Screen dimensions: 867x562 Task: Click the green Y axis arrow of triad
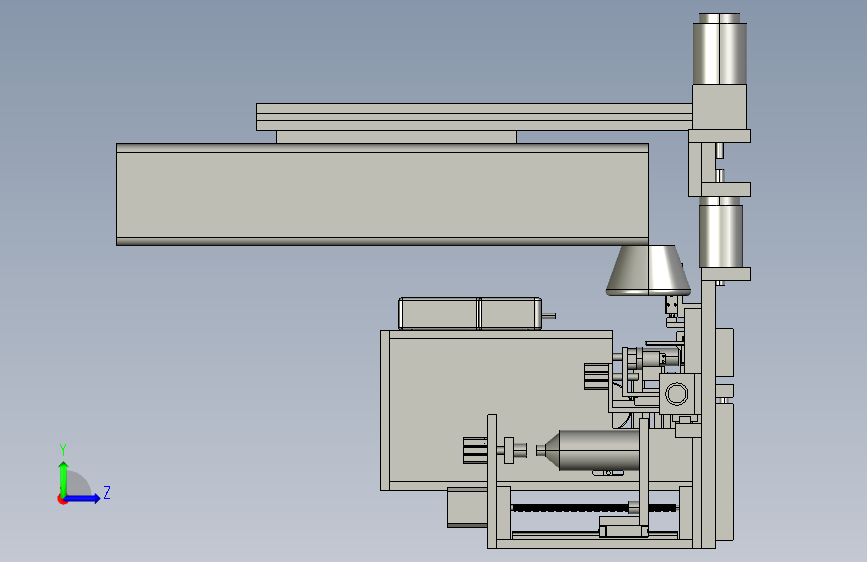point(64,479)
